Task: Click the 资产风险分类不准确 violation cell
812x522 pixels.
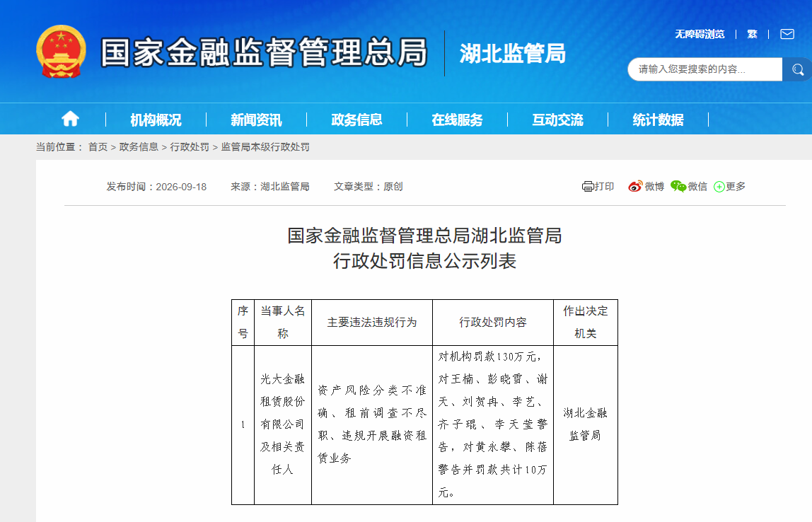Action: (372, 424)
